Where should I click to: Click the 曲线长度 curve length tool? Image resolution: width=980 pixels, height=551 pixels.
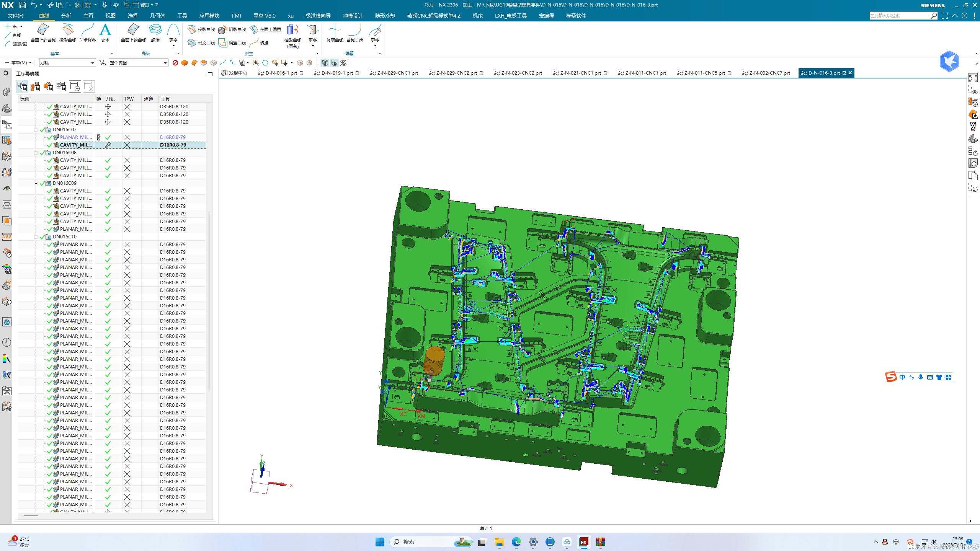pyautogui.click(x=354, y=33)
